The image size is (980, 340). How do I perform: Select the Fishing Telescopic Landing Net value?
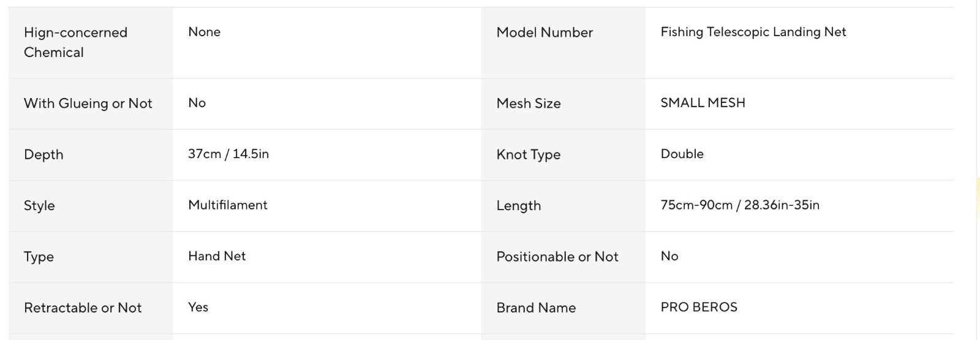click(753, 32)
